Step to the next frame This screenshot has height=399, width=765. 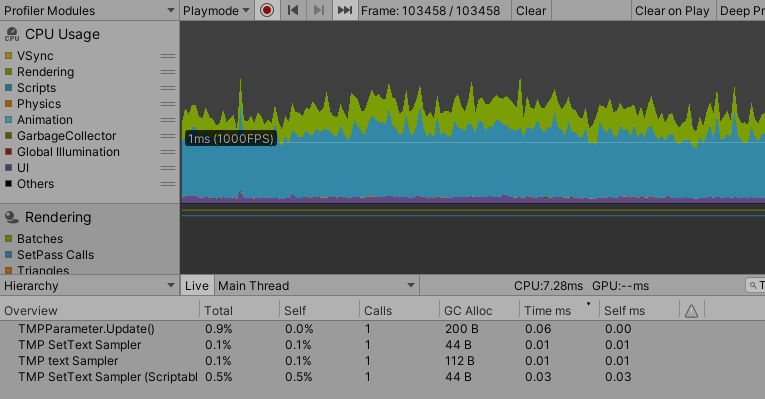click(319, 10)
